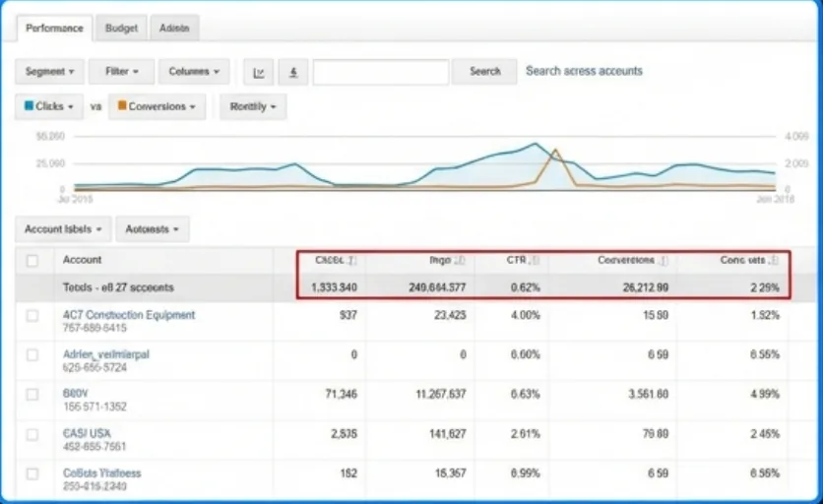Screen dimensions: 823x504
Task: Click the orange conversions peak on chart
Action: [x=555, y=152]
